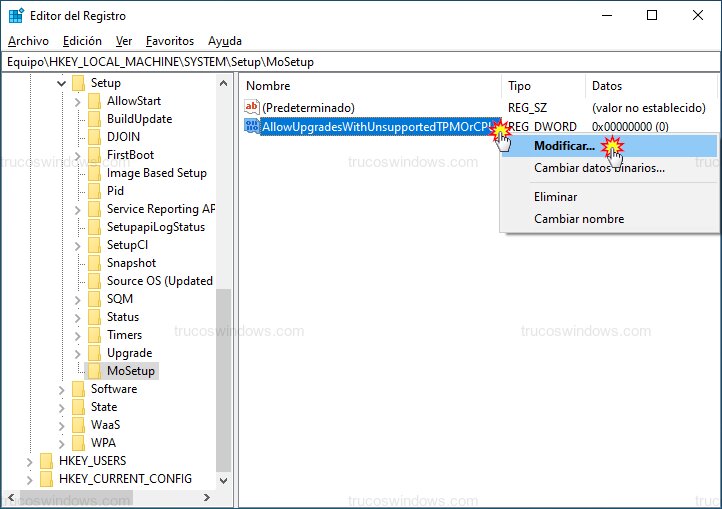The height and width of the screenshot is (509, 722).
Task: Click the Service Reporting API folder icon
Action: point(94,209)
